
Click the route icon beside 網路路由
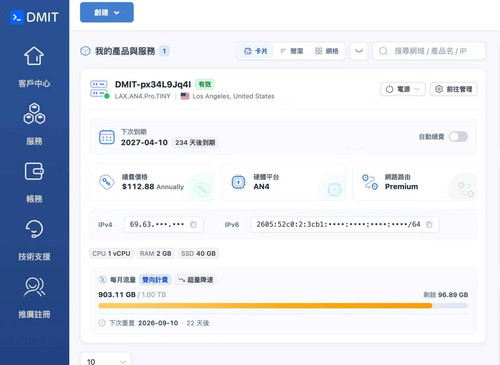tap(370, 182)
